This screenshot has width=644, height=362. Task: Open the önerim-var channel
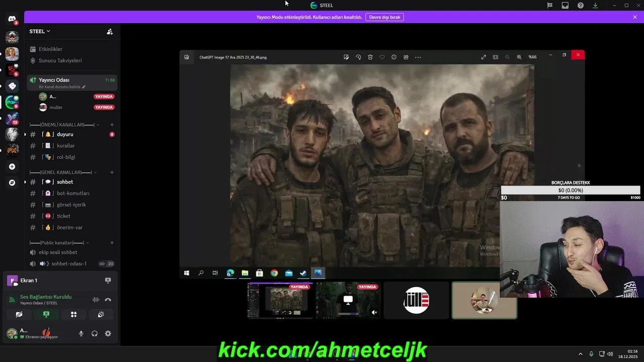71,227
